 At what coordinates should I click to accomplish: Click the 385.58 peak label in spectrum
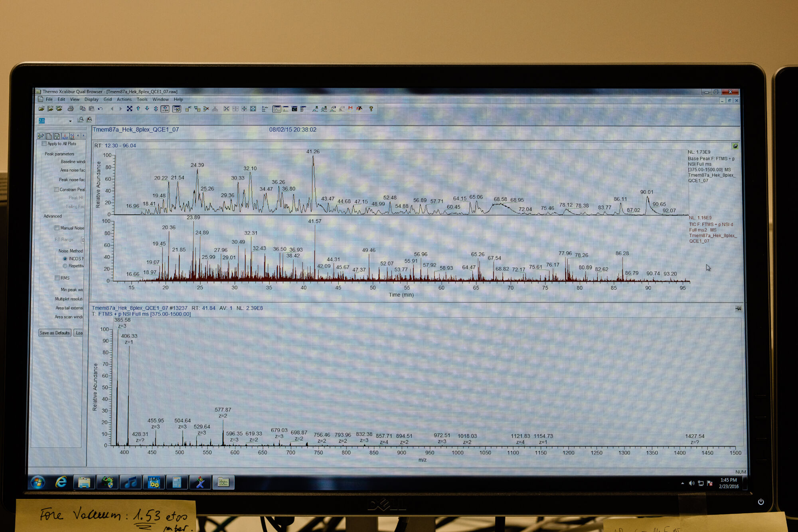click(122, 320)
